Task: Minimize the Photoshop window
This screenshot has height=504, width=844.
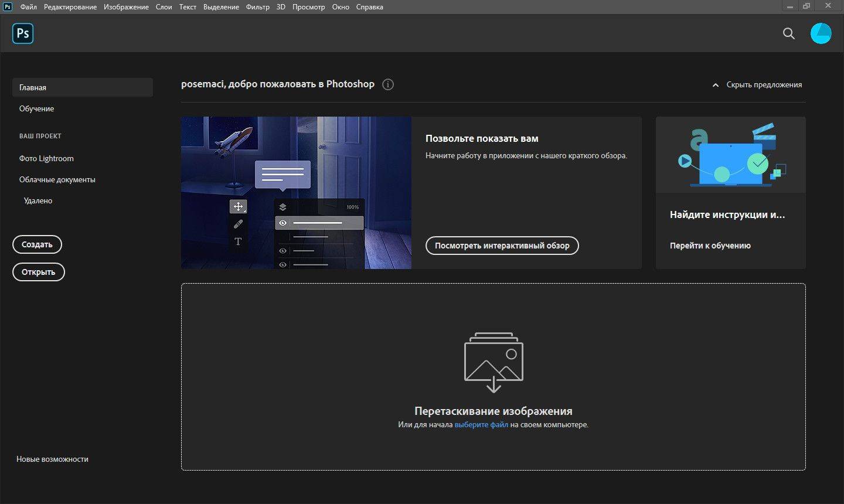Action: [790, 6]
